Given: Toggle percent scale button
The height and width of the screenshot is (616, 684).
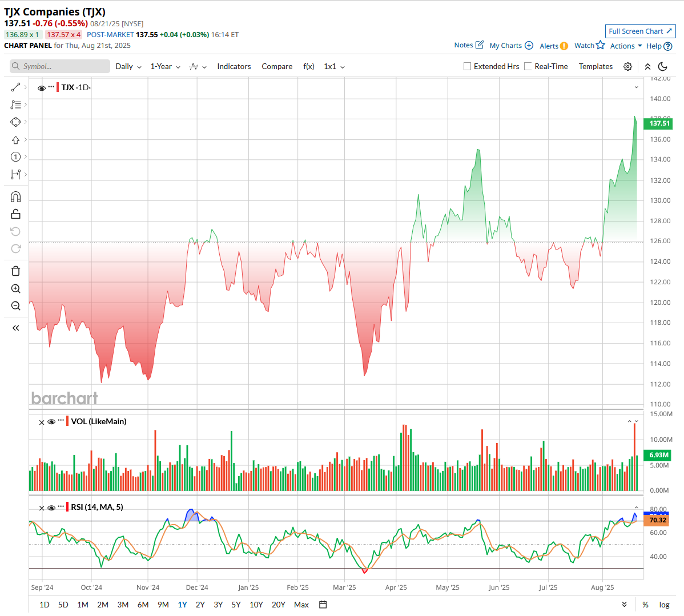Looking at the screenshot, I should (645, 605).
